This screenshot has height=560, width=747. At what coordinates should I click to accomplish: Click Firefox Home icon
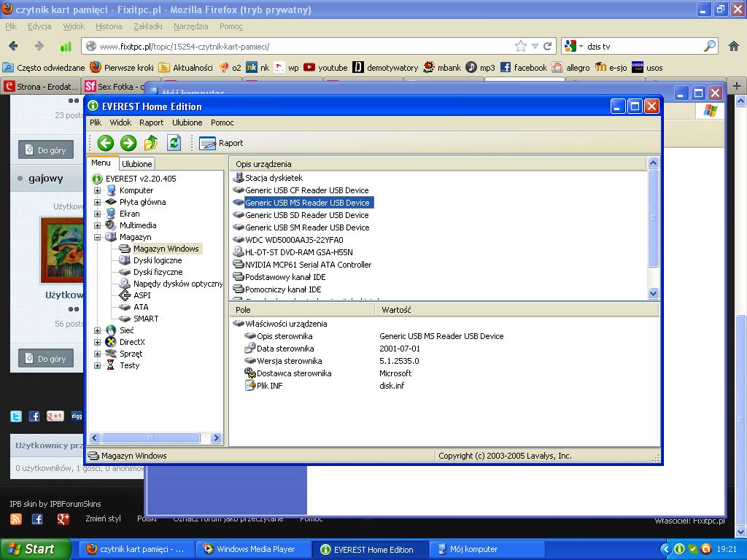coord(734,46)
